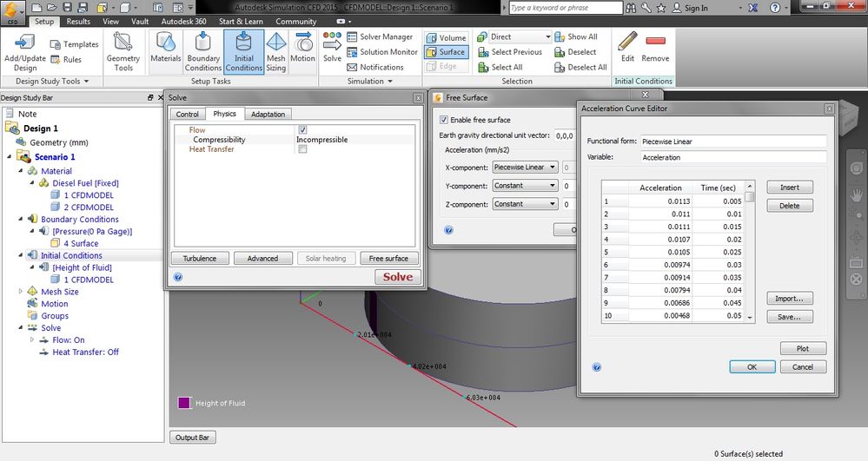Open help in Free Surface dialog
The width and height of the screenshot is (868, 461).
pyautogui.click(x=449, y=230)
